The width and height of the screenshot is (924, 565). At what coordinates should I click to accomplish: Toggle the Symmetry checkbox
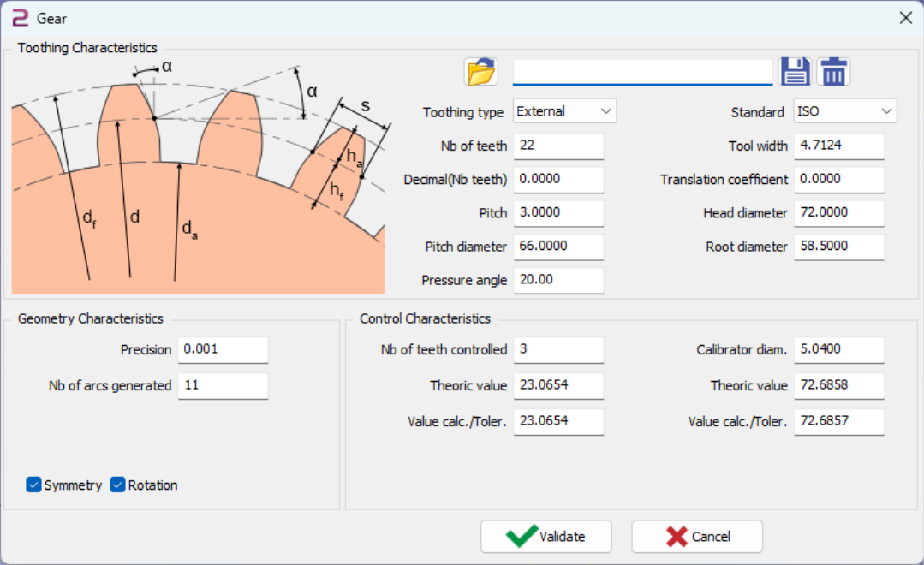point(34,485)
